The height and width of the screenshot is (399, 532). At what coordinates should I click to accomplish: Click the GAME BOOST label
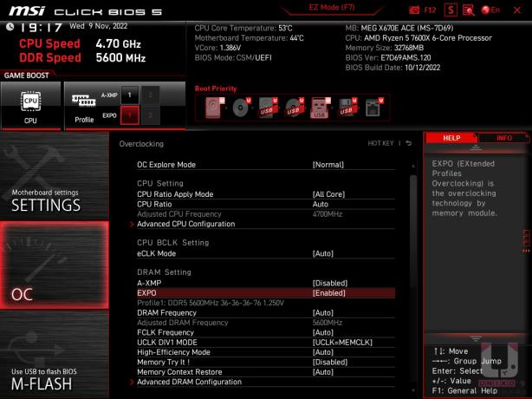click(x=27, y=75)
